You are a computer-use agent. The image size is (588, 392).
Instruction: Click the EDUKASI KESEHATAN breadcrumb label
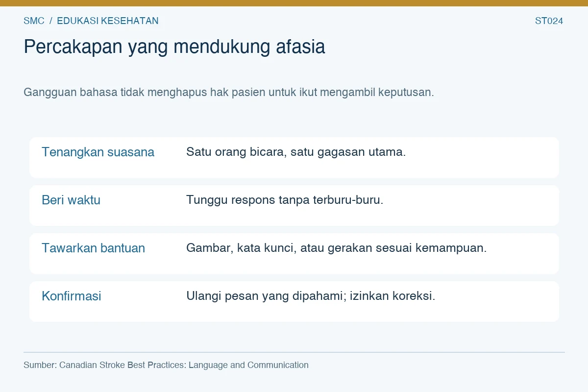[108, 21]
